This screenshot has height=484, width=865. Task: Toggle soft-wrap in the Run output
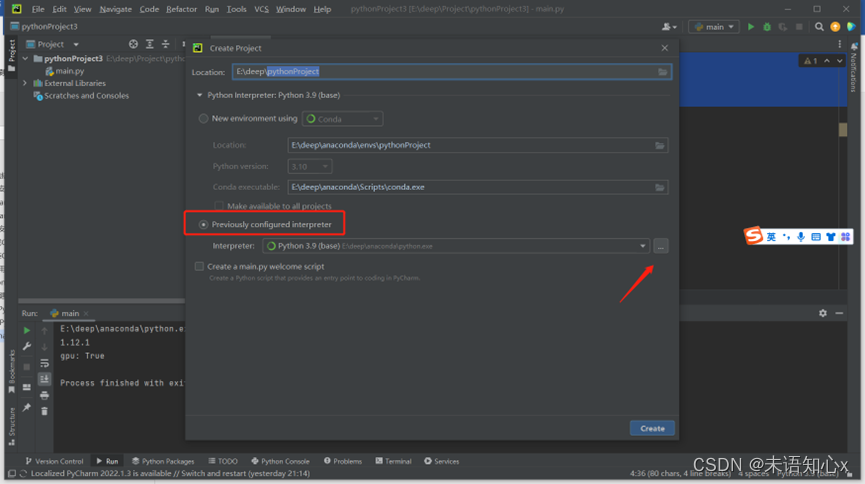point(45,363)
